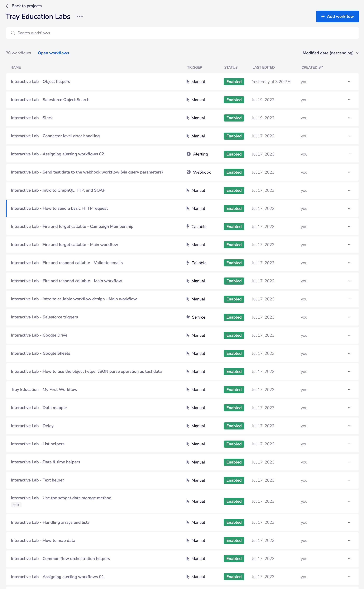Image resolution: width=364 pixels, height=589 pixels.
Task: Click the Add workflow button
Action: pyautogui.click(x=337, y=16)
